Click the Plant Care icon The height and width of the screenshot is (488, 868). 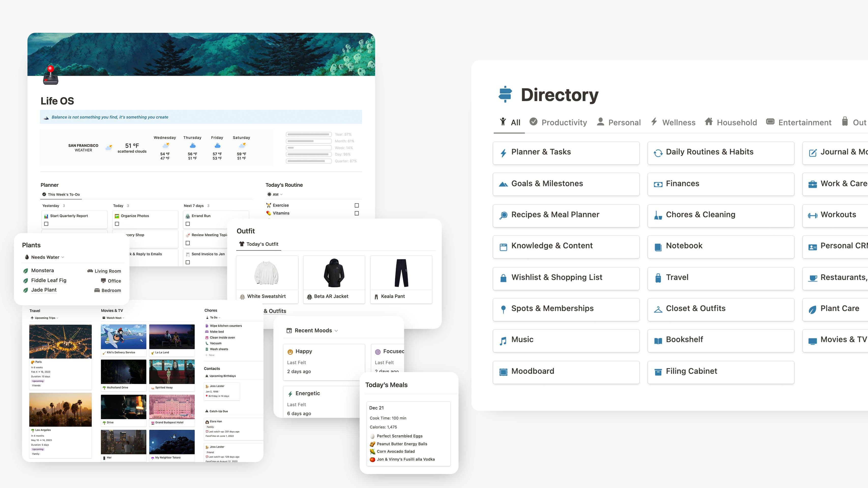813,309
